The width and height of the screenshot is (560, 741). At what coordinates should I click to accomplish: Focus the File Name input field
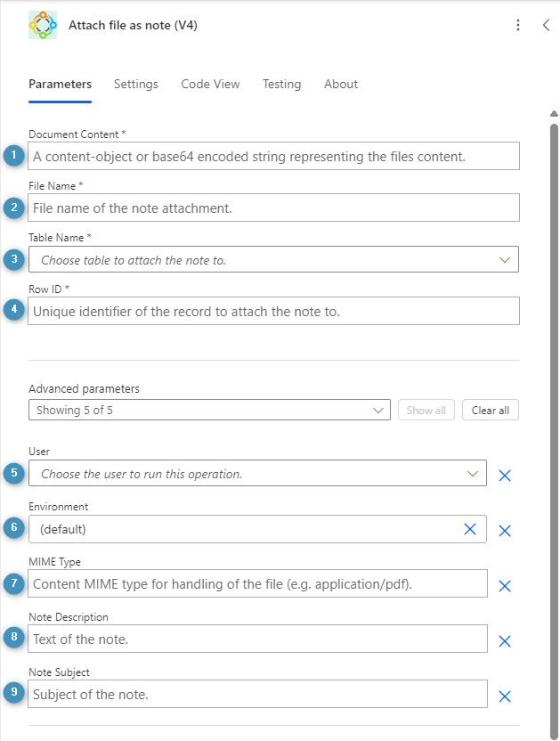[x=273, y=208]
